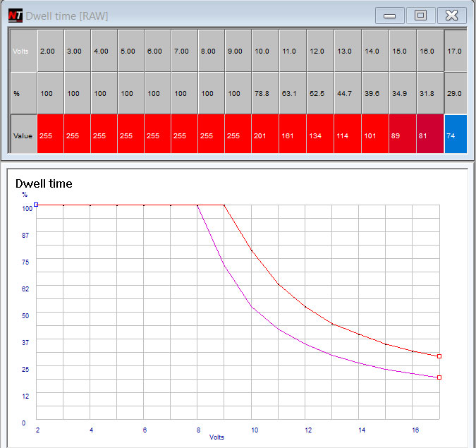Click the 17.0 Volts column header
This screenshot has height=448, width=476.
456,51
